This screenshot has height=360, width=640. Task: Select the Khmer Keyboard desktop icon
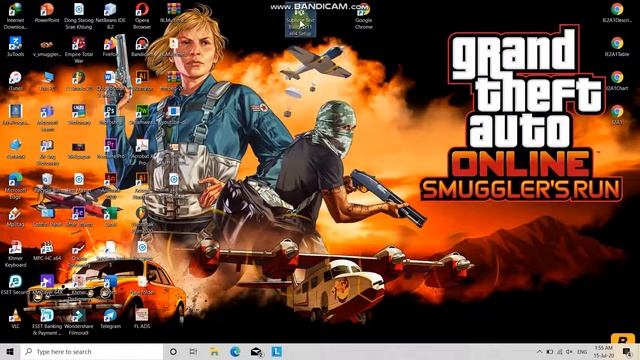pyautogui.click(x=15, y=253)
